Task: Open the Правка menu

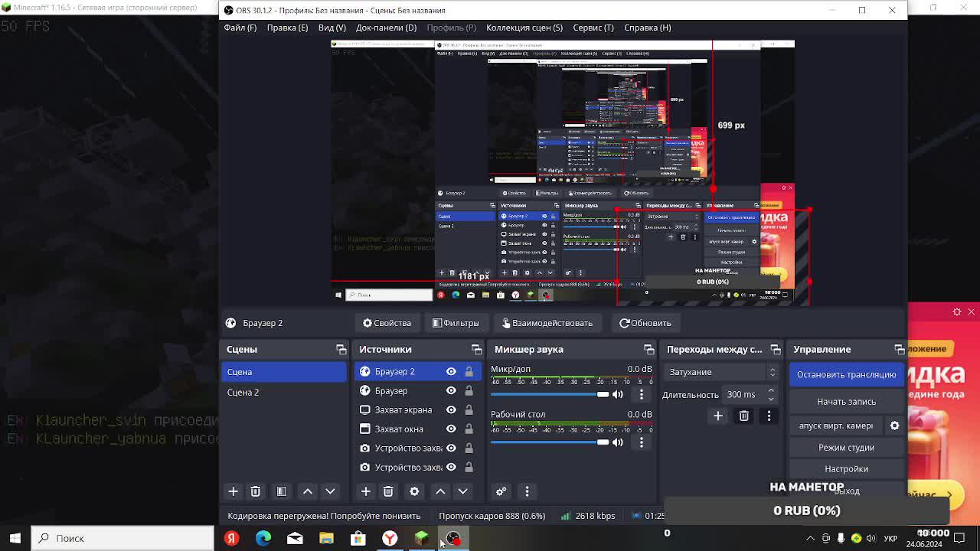Action: tap(287, 28)
